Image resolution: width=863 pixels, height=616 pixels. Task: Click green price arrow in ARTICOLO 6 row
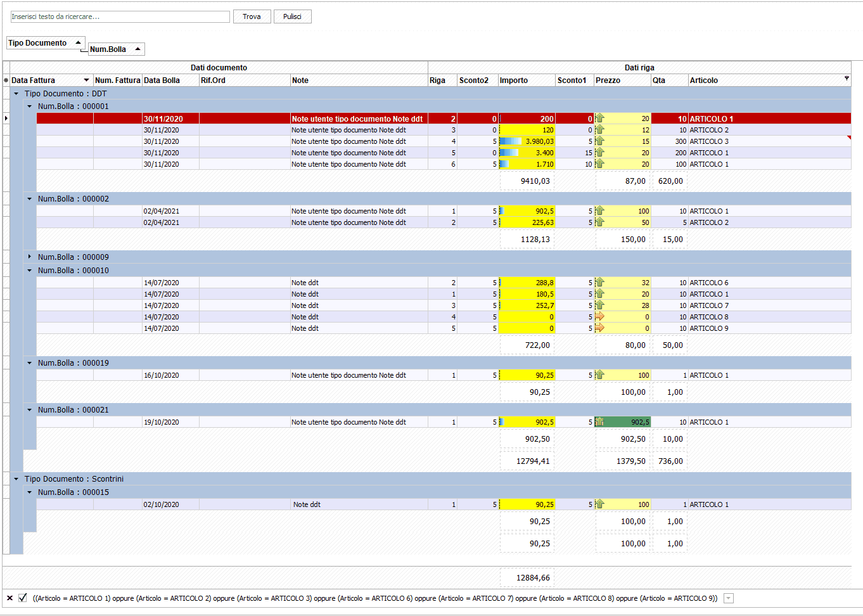(x=600, y=283)
